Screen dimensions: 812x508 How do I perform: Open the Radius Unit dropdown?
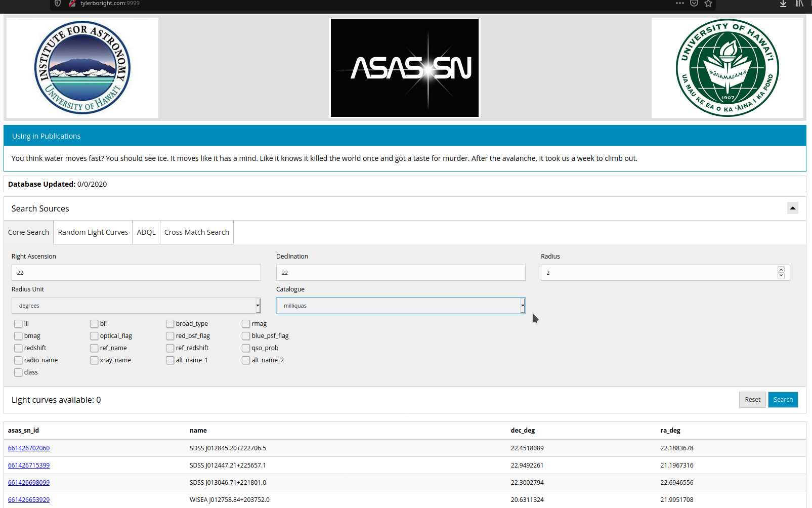[136, 305]
